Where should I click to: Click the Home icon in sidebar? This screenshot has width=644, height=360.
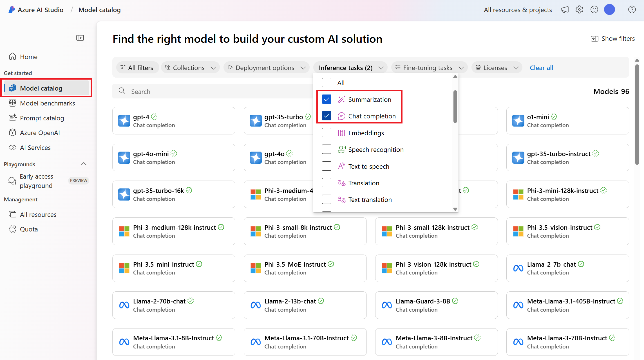click(12, 57)
